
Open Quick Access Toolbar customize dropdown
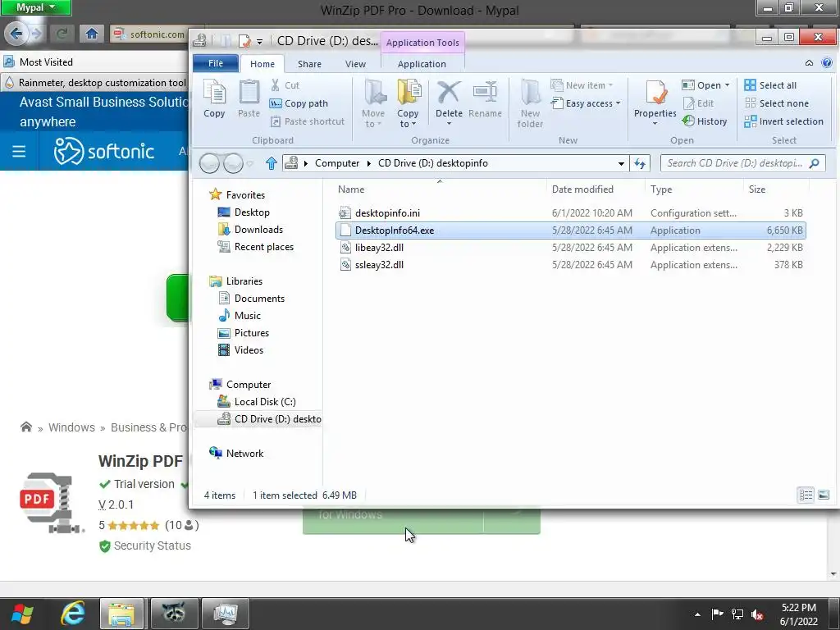[x=259, y=41]
